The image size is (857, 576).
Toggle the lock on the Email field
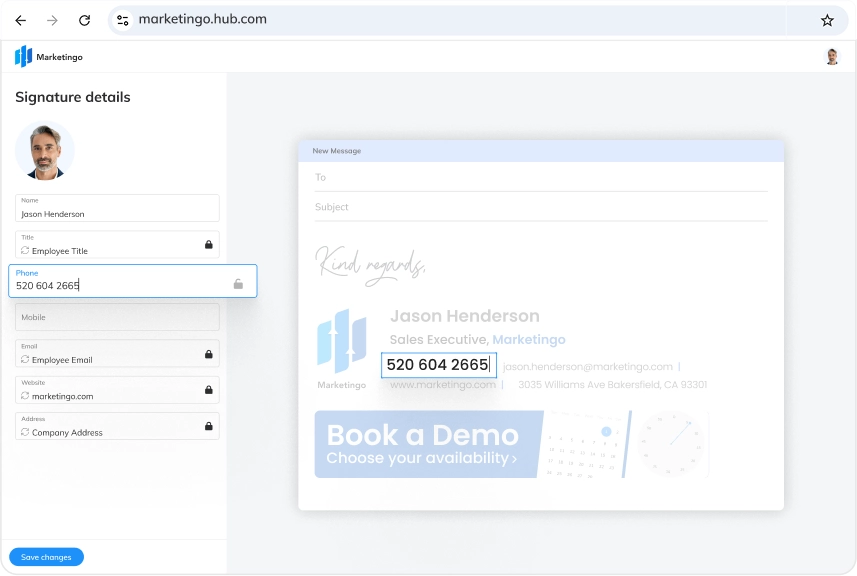pos(208,353)
